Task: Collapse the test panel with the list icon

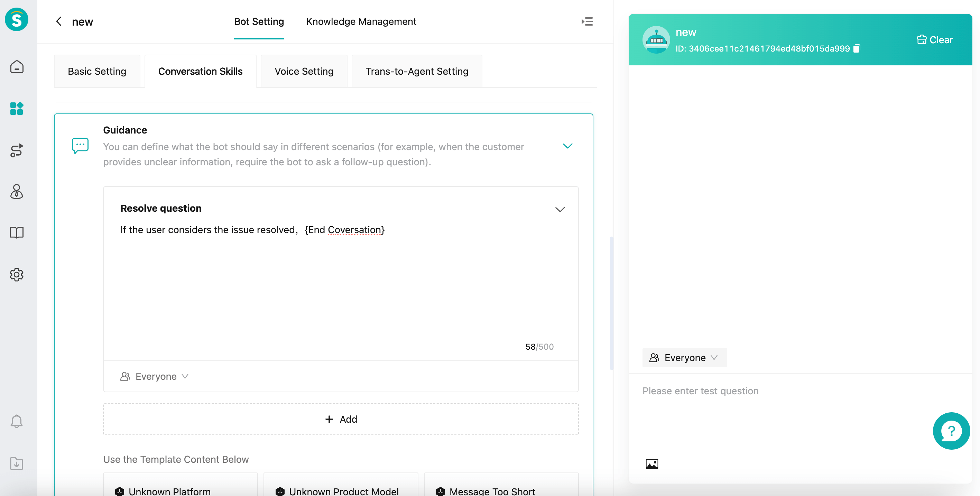Action: 586,22
